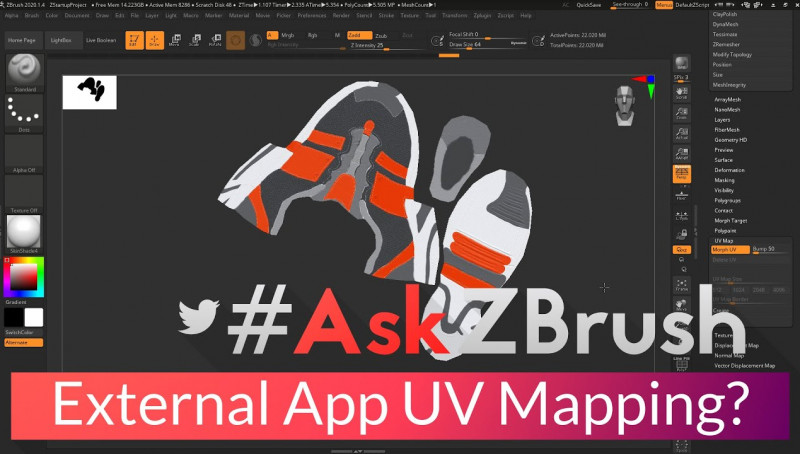Adjust the Focal Shift slider
800x454 pixels.
coord(487,35)
